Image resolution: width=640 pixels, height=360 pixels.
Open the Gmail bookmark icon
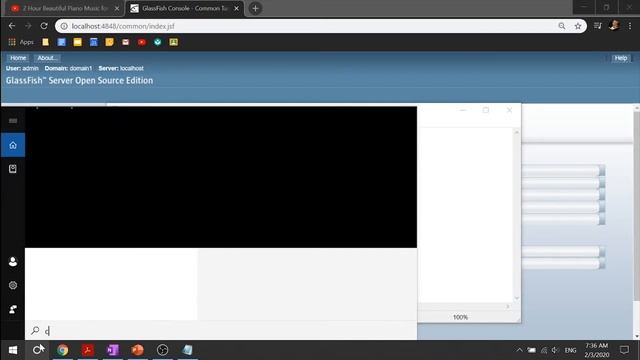(126, 42)
